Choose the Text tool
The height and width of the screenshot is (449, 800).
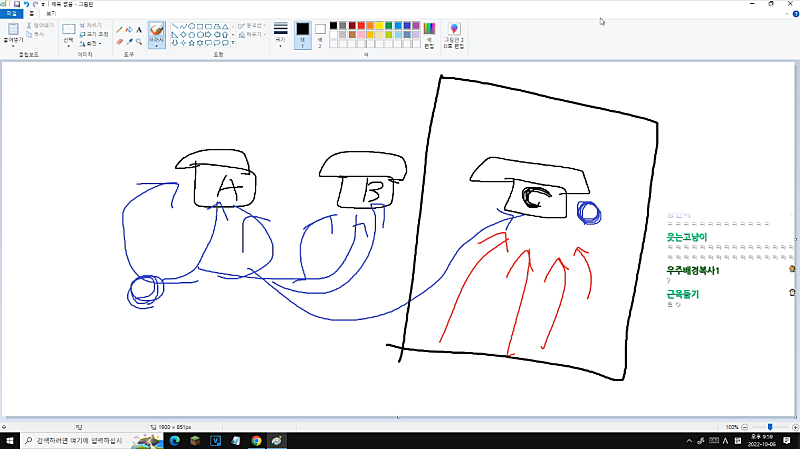pyautogui.click(x=139, y=30)
